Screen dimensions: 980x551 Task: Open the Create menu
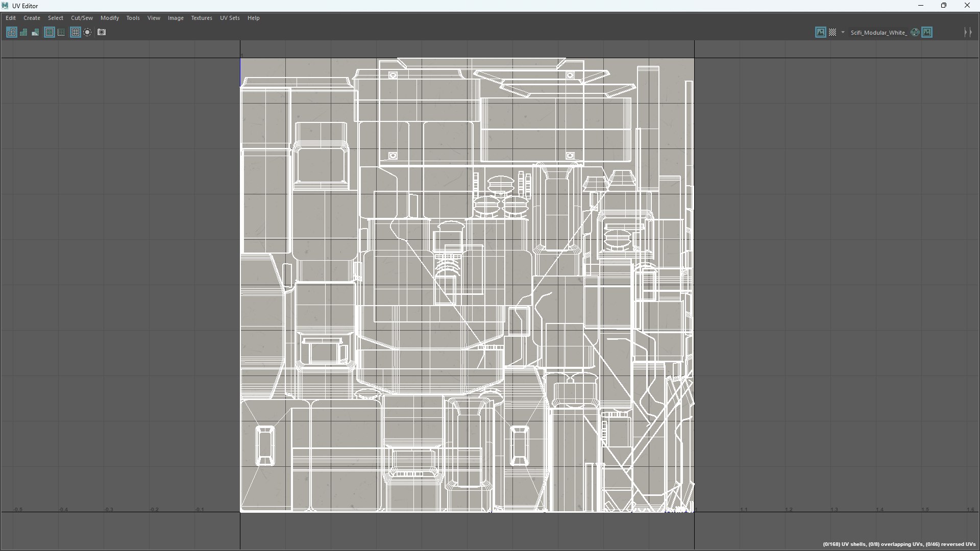pos(32,18)
